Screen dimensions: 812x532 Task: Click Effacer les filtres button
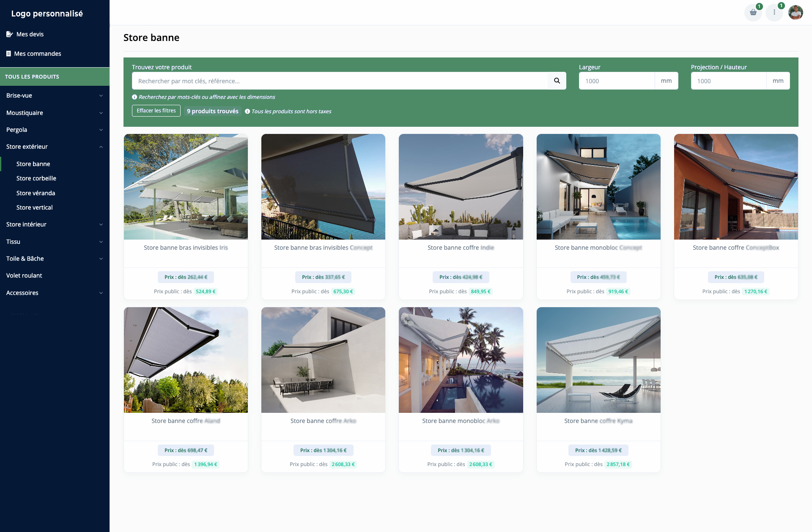pos(156,111)
